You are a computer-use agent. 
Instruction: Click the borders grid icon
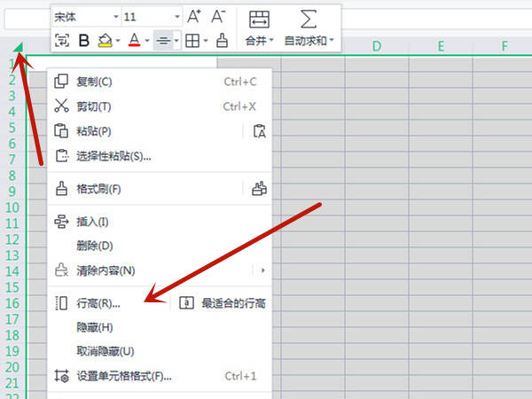tap(192, 41)
